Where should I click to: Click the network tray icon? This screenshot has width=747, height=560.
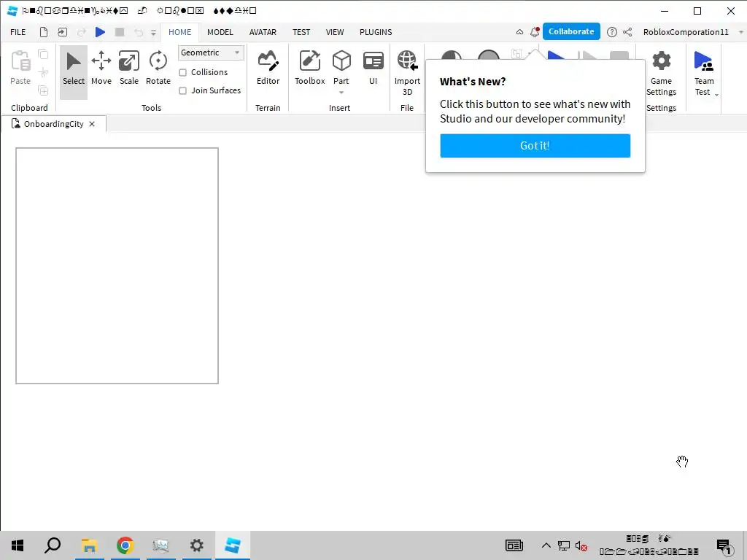tap(564, 545)
